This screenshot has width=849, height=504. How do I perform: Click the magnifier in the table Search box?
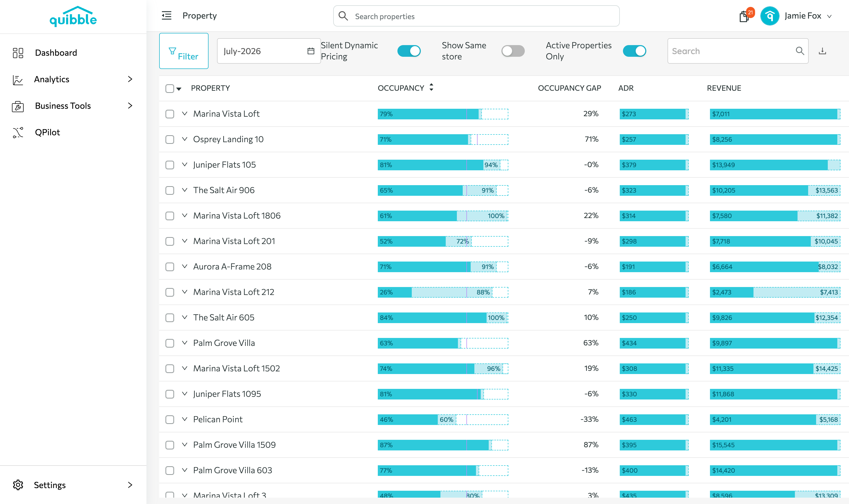(x=800, y=51)
